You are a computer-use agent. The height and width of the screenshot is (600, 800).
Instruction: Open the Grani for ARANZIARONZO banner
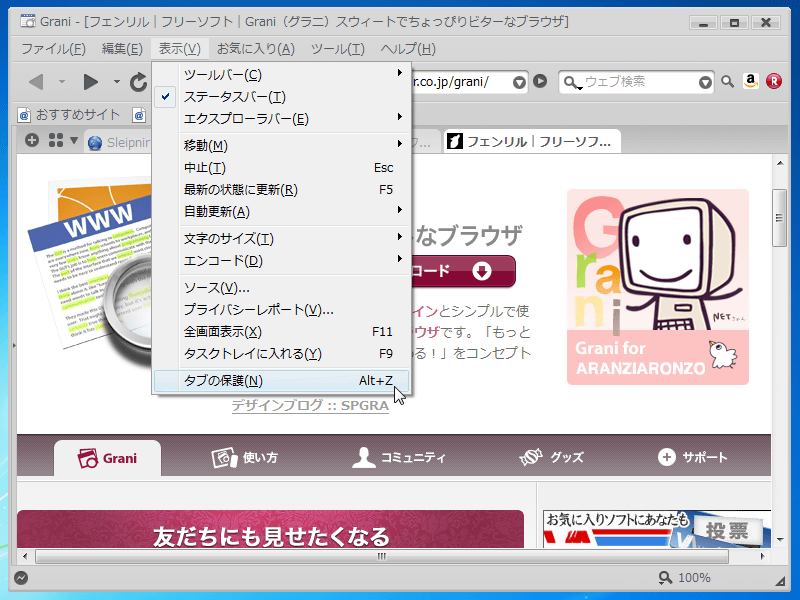click(658, 287)
